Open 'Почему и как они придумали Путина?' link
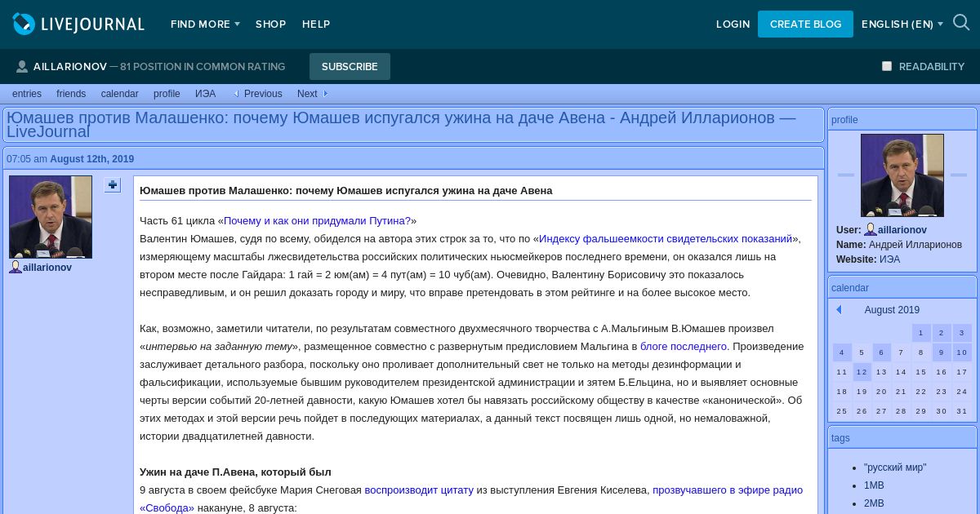980x514 pixels. point(318,220)
